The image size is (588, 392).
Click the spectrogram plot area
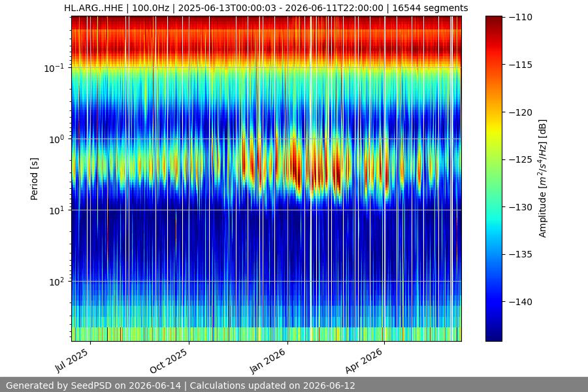[267, 178]
